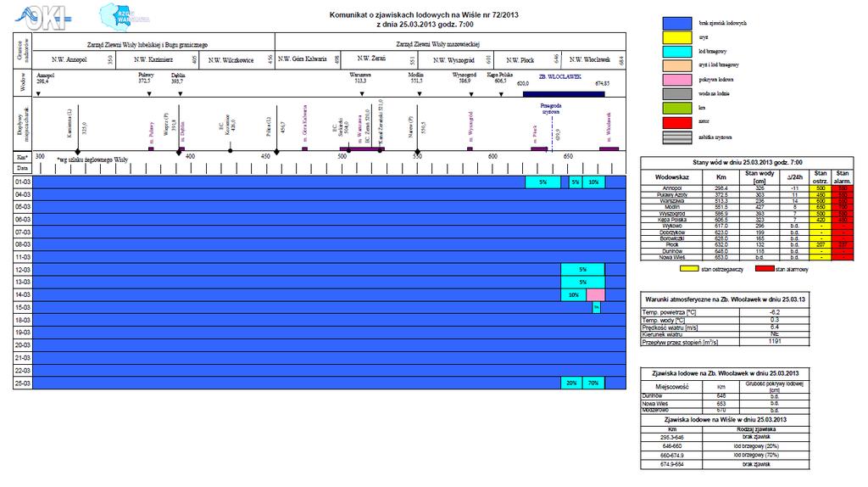The width and height of the screenshot is (868, 487).
Task: Click the Wyszogród 586,9 gauge triangle marker
Action: point(471,94)
